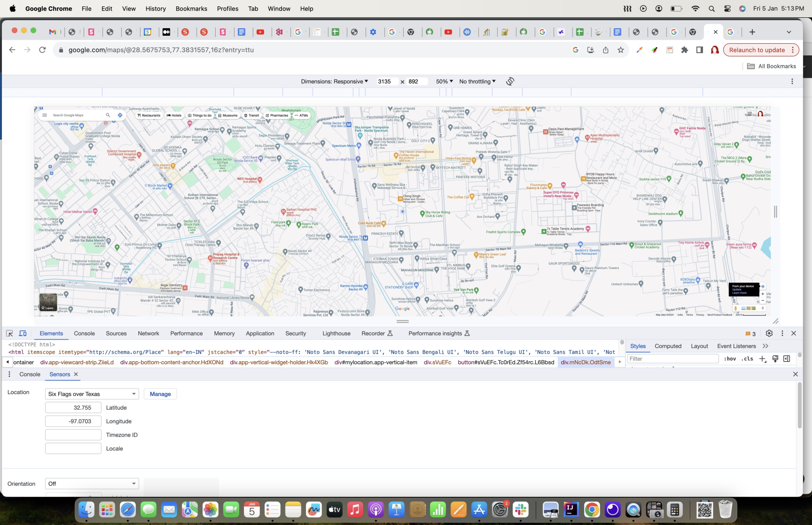Toggle the element state :hov button
812x525 pixels.
[x=730, y=359]
